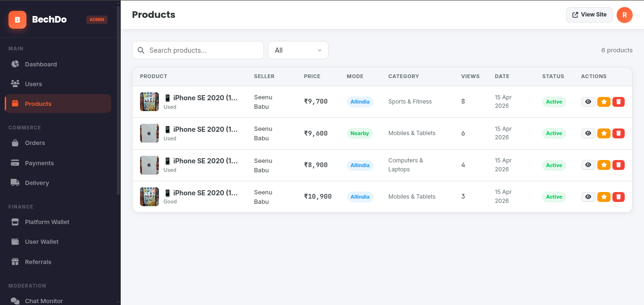Screen dimensions: 644x305
Task: Click the thumbnail of the ₹10,900 product
Action: (149, 197)
